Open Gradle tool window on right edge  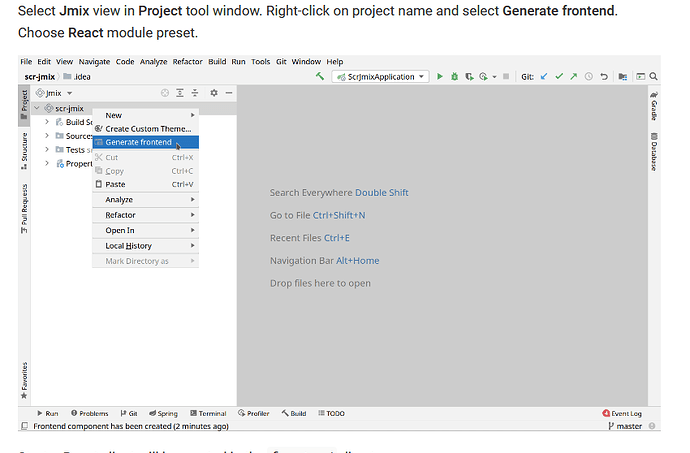click(654, 106)
